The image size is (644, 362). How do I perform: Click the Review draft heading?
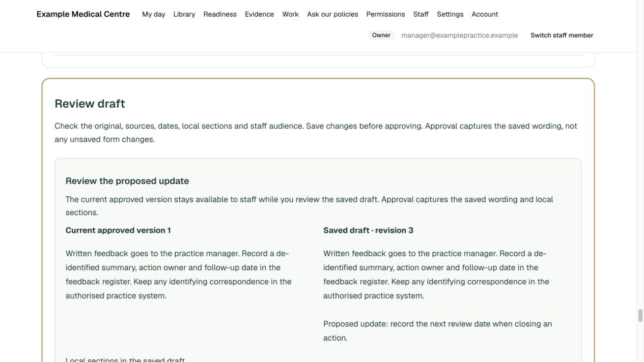point(90,104)
